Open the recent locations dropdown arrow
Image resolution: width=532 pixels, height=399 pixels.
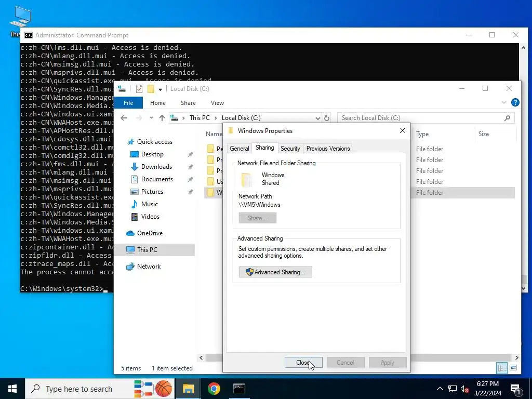coord(151,118)
